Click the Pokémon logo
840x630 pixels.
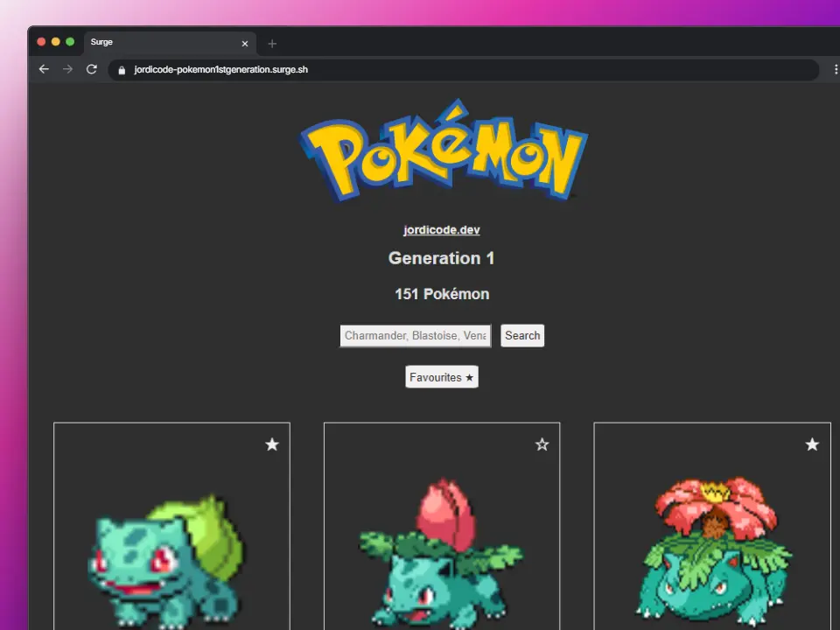443,150
